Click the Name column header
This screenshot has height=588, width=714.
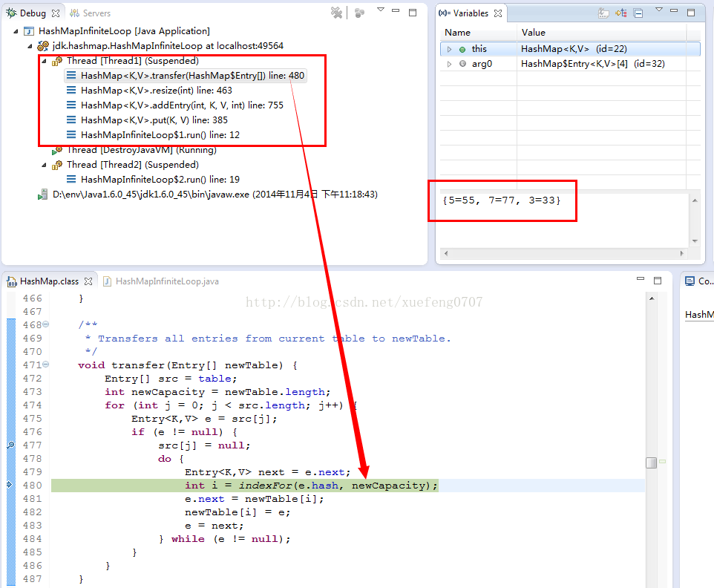(x=478, y=33)
